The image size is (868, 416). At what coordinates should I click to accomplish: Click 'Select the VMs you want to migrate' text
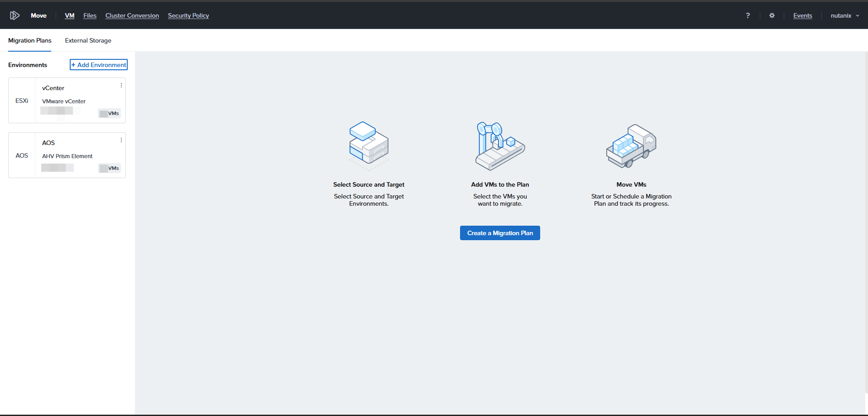500,200
